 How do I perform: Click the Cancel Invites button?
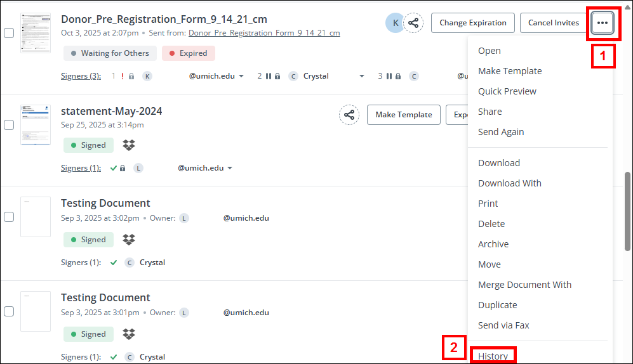coord(554,23)
